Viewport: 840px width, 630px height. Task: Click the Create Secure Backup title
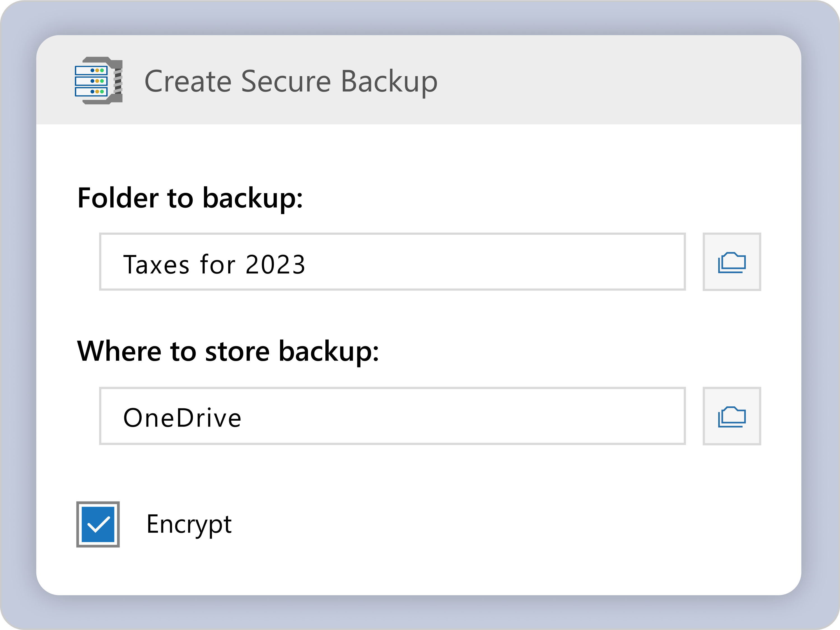(x=291, y=81)
